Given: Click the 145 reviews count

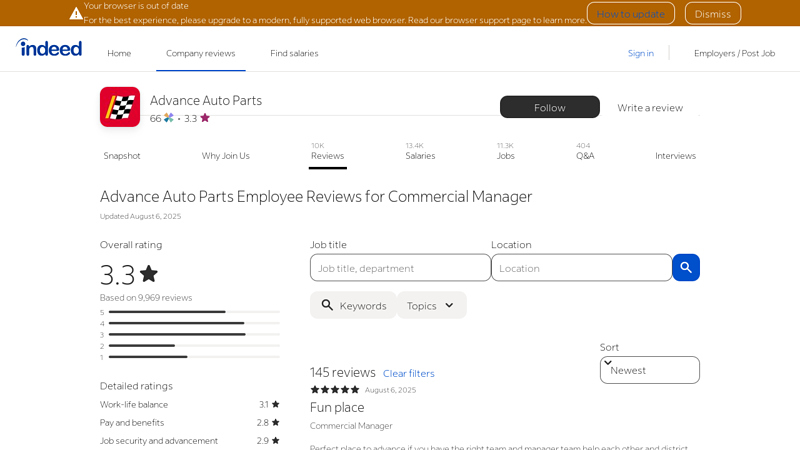Looking at the screenshot, I should pyautogui.click(x=342, y=372).
